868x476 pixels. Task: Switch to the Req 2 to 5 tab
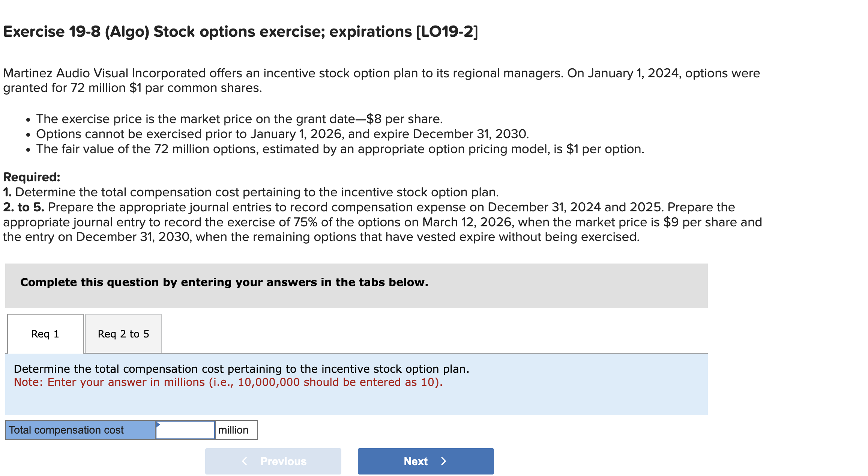tap(123, 333)
